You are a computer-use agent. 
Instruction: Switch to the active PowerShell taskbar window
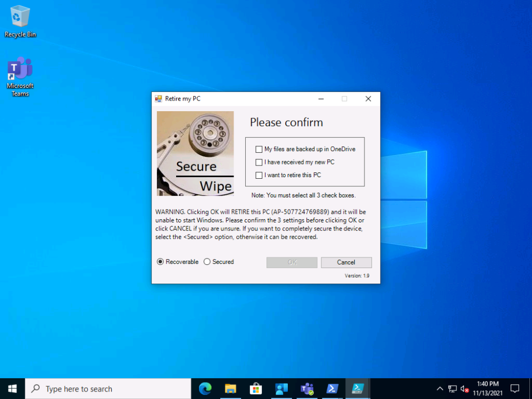pyautogui.click(x=358, y=389)
